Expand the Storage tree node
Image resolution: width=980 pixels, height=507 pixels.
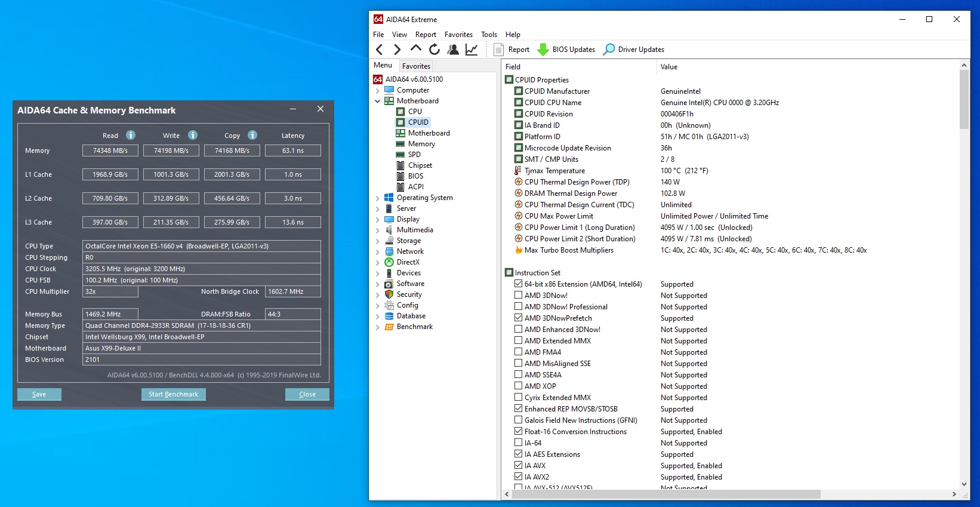coord(377,241)
